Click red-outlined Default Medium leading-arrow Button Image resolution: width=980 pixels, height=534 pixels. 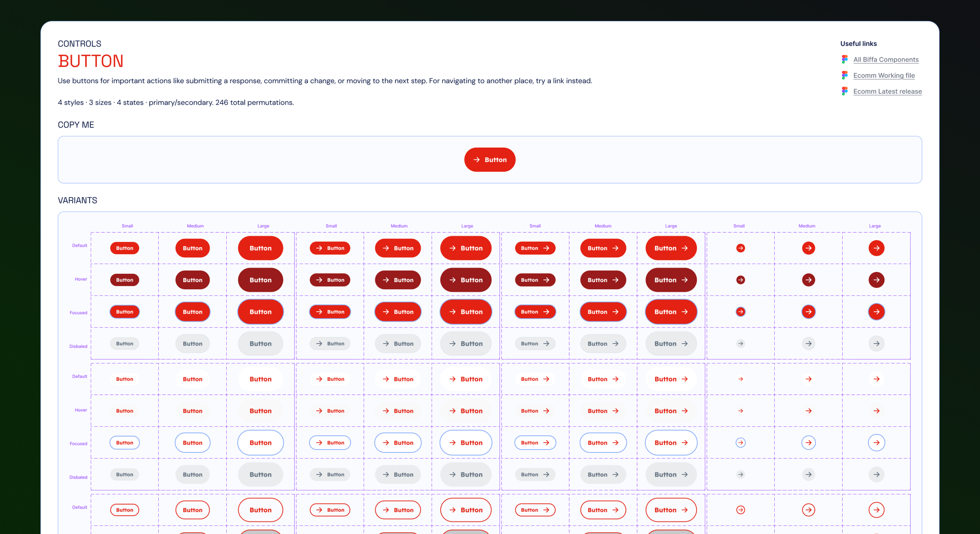pyautogui.click(x=397, y=510)
